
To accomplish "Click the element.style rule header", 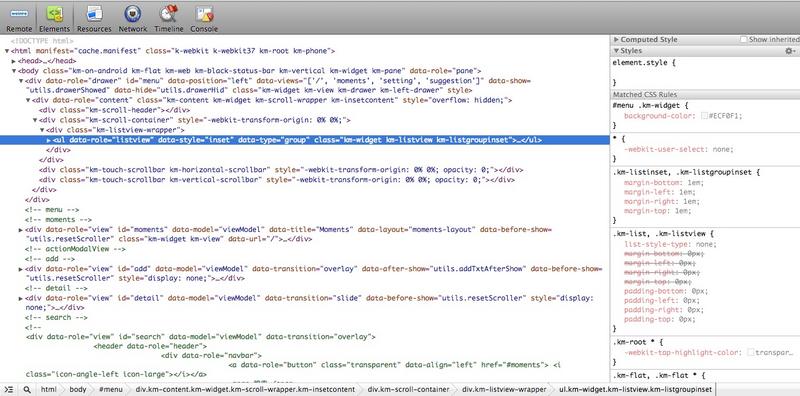I will tap(644, 63).
